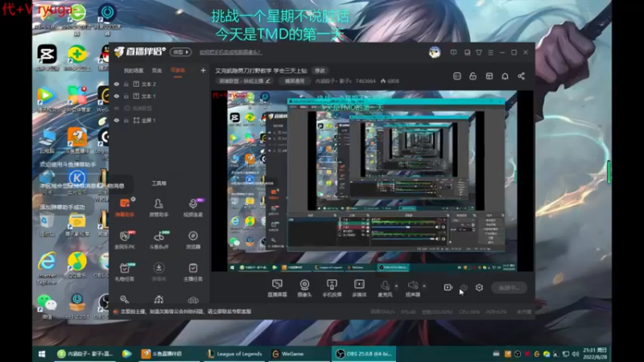Open the 浏览器 tool in the toolbox
644x362 pixels.
point(192,240)
